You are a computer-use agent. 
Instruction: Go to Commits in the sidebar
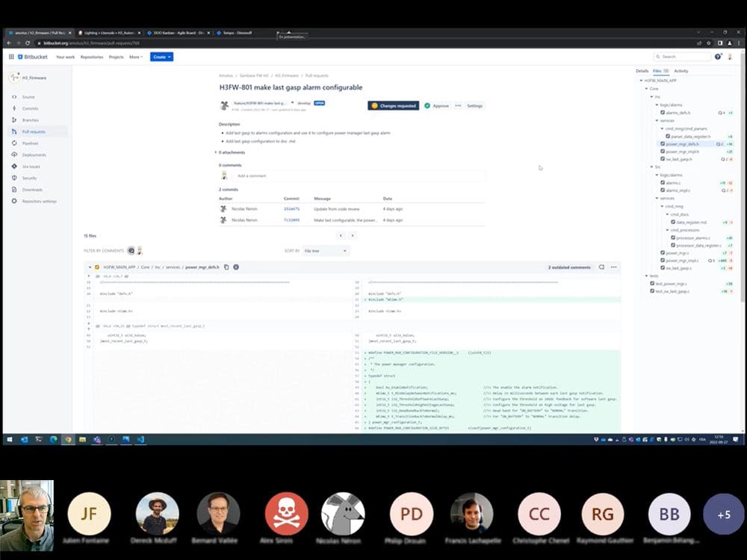pyautogui.click(x=30, y=108)
